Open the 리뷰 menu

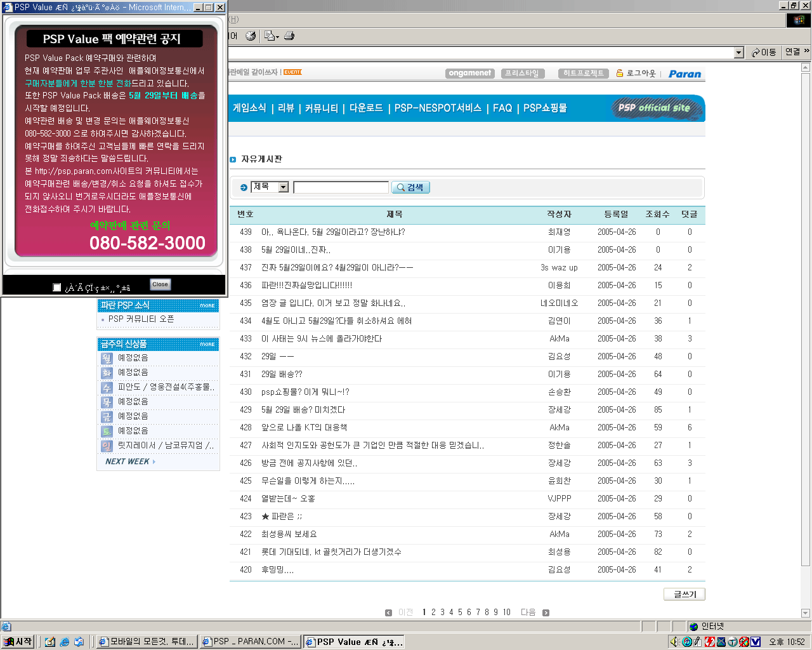[286, 108]
